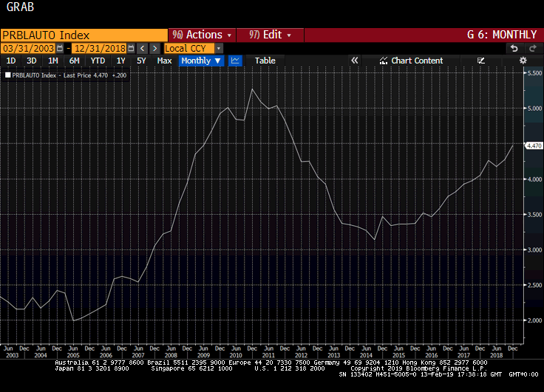Click the redo refresh icon
Viewport: 544px width, 392px height.
[531, 48]
